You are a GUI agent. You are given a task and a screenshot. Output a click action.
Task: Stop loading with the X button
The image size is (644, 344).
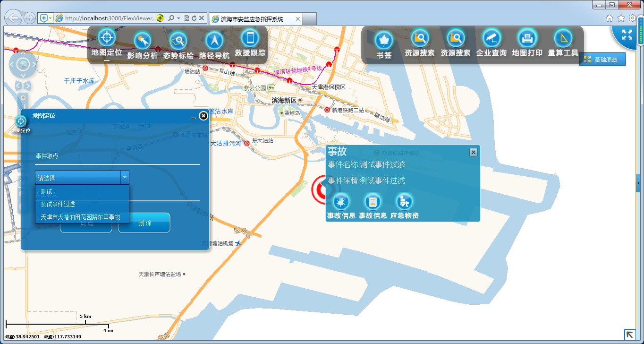click(x=202, y=18)
